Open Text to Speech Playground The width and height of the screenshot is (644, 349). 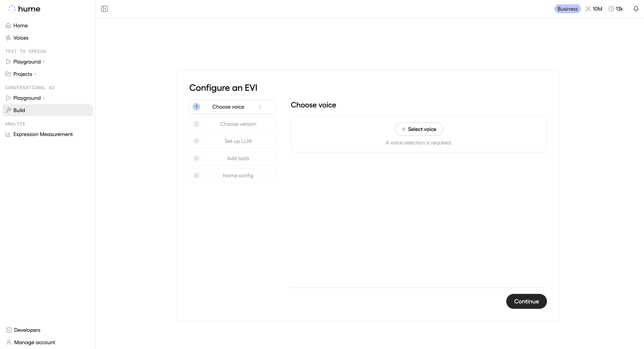(x=27, y=61)
